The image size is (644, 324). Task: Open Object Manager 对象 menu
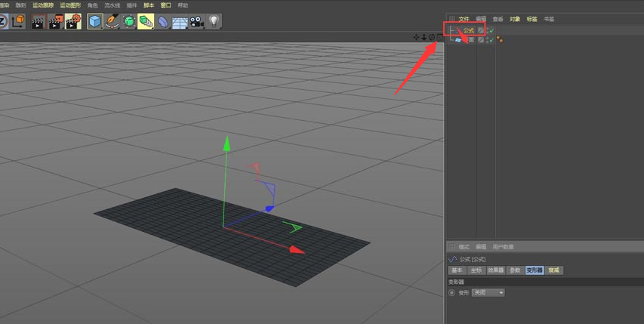pyautogui.click(x=515, y=19)
